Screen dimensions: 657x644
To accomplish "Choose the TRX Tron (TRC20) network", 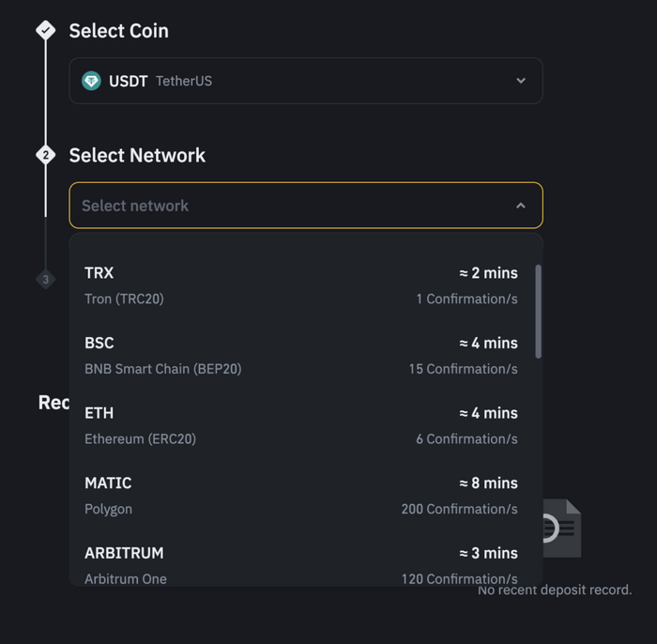I will pos(300,285).
